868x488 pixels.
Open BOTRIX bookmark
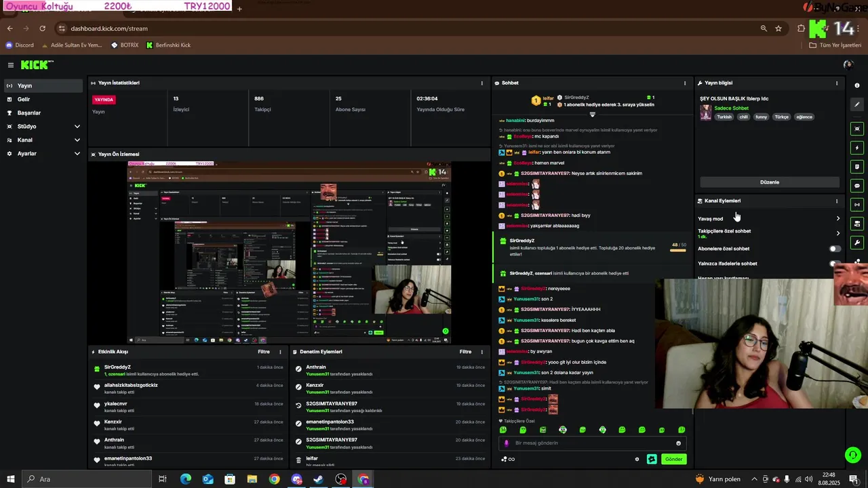point(124,45)
